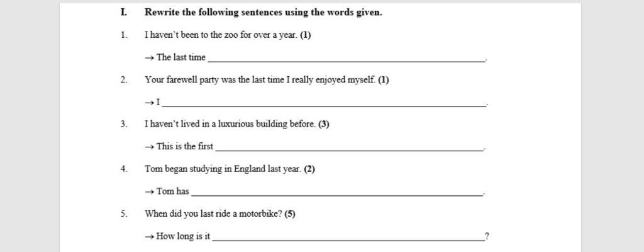Click the blank line after 'The last time'
644x252 pixels.
346,61
